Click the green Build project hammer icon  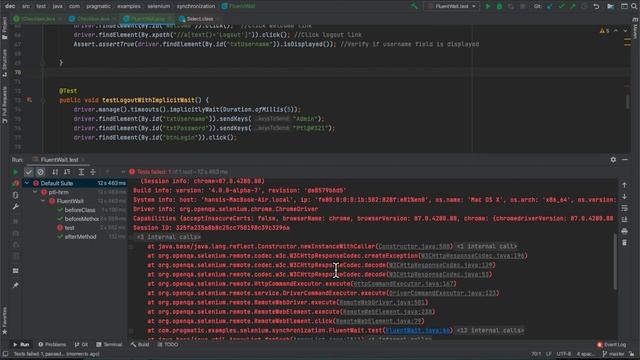(414, 6)
